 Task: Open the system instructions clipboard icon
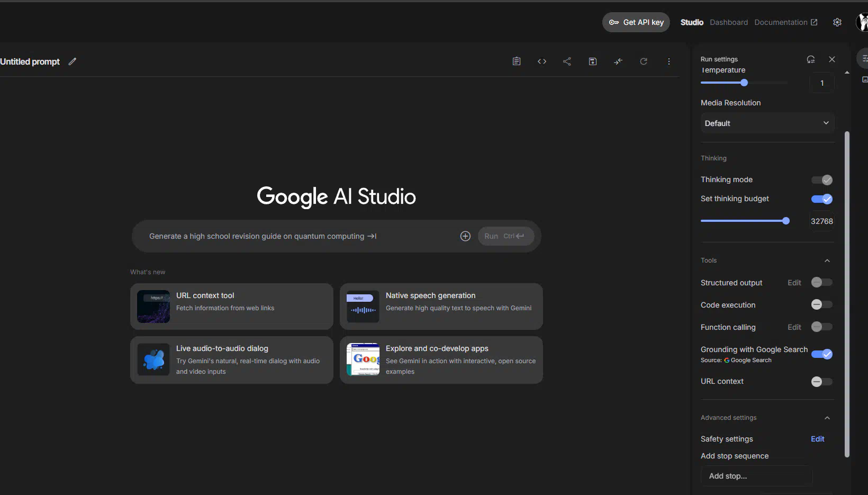(x=517, y=61)
